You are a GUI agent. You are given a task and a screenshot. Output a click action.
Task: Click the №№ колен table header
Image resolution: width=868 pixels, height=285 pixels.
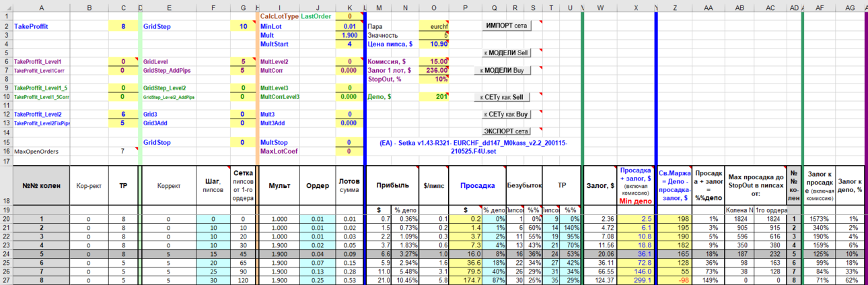41,185
